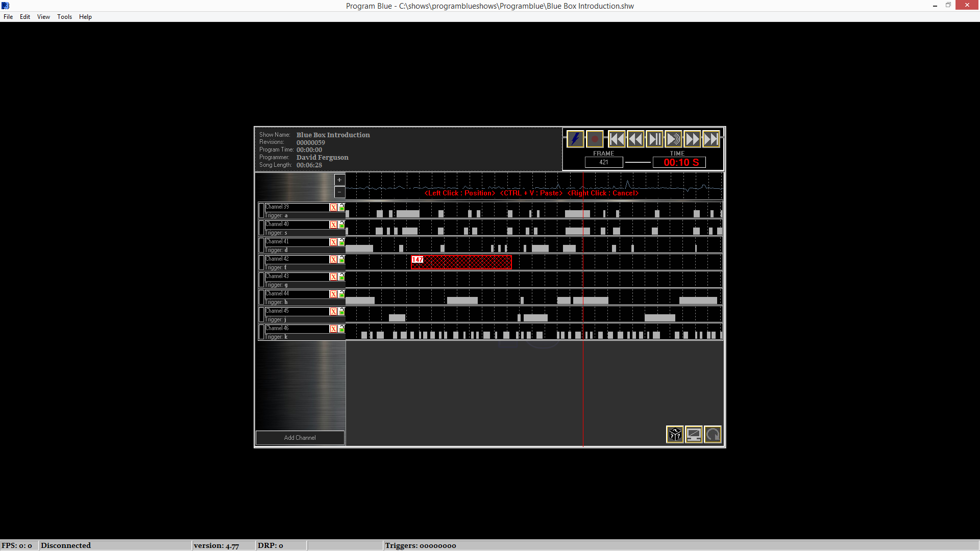980x551 pixels.
Task: Toggle the lock on Channel 44
Action: coord(340,294)
